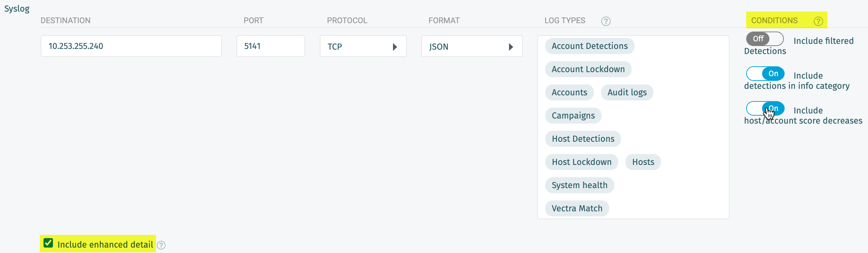Select the System health log type
Image resolution: width=868 pixels, height=253 pixels.
coord(579,185)
